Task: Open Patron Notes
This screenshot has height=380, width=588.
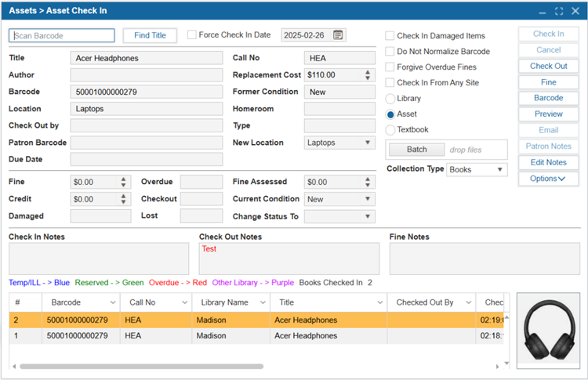Action: click(x=548, y=147)
